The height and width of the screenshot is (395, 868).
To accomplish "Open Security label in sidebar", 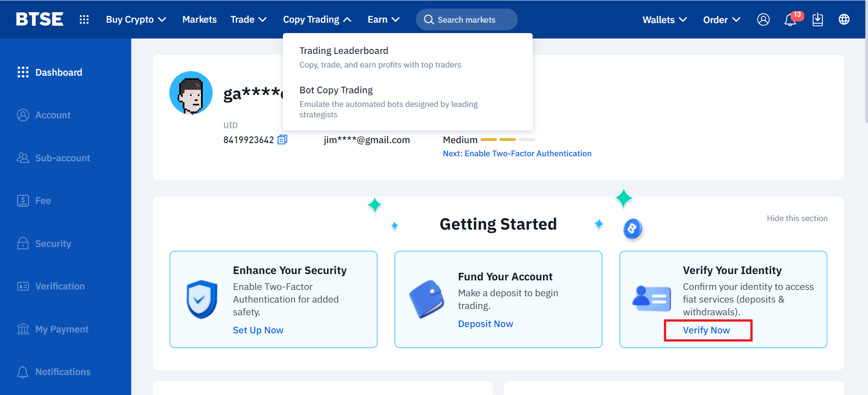I will 53,243.
